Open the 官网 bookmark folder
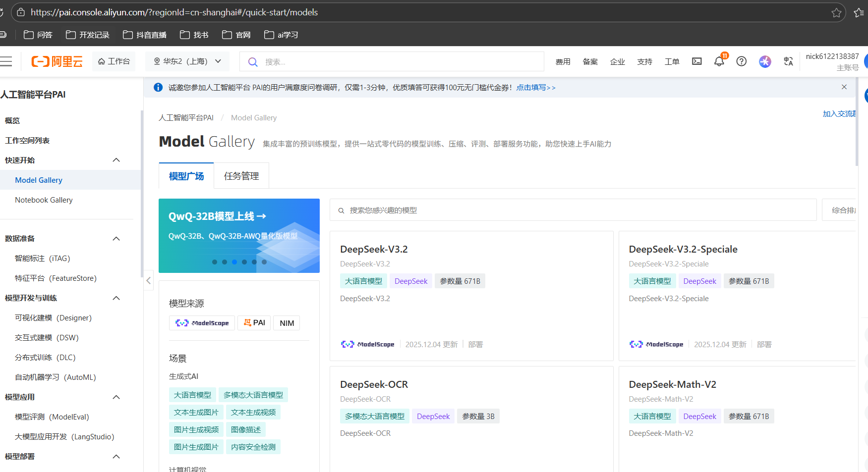Screen dimensions: 868x472 point(236,35)
